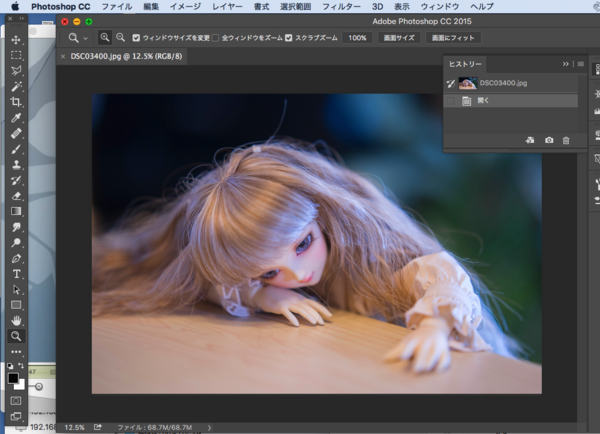Viewport: 600px width, 434px height.
Task: Open the ファイル menu
Action: 117,7
